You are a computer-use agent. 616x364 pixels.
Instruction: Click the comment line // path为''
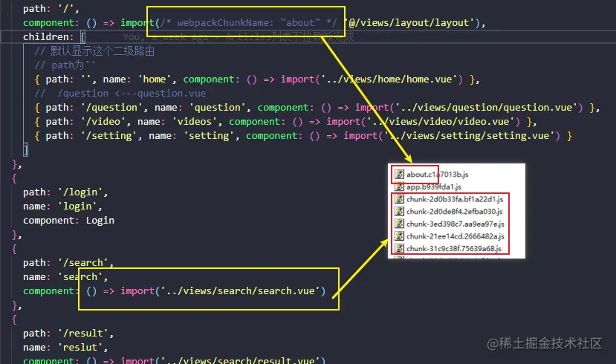pyautogui.click(x=65, y=65)
